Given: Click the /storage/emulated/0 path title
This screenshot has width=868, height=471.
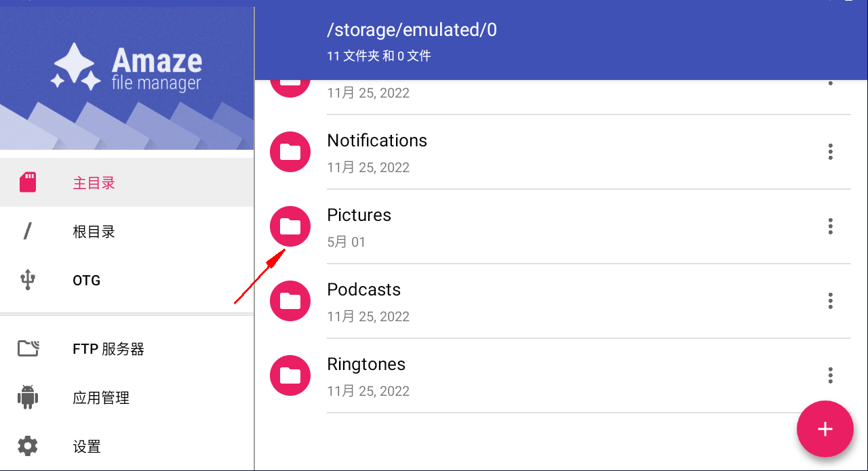Looking at the screenshot, I should pos(412,30).
